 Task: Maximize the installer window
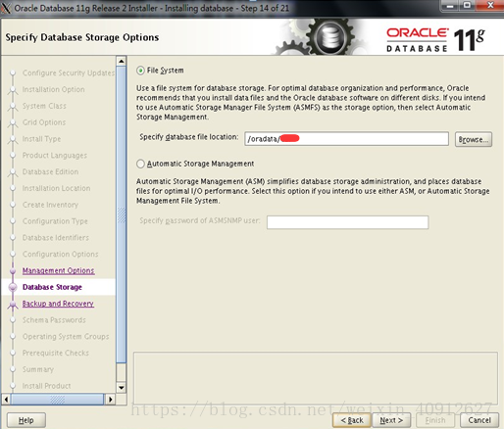click(468, 6)
